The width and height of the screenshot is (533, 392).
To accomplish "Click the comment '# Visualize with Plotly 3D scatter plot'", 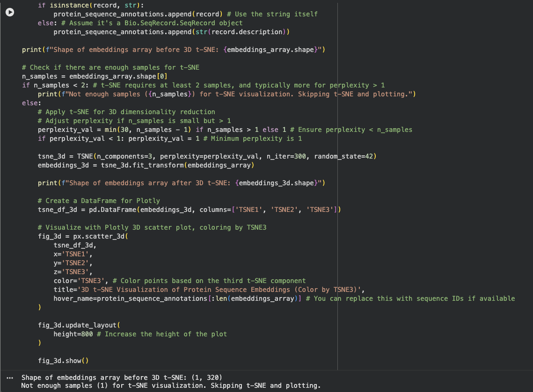I will 152,228.
